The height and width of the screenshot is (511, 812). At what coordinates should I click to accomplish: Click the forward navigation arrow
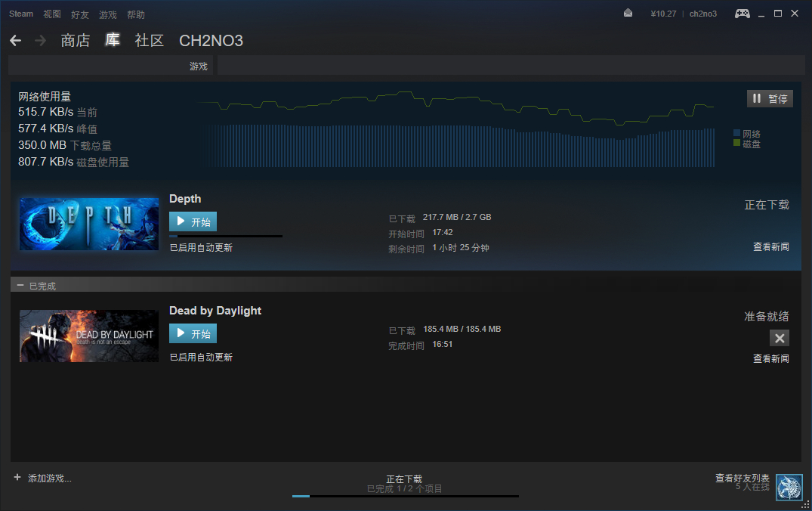point(40,40)
